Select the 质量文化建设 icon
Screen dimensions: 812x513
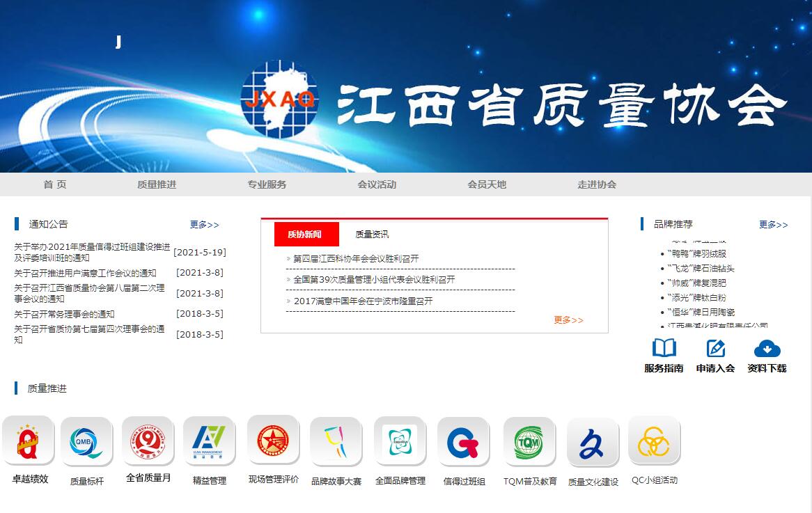coord(593,443)
